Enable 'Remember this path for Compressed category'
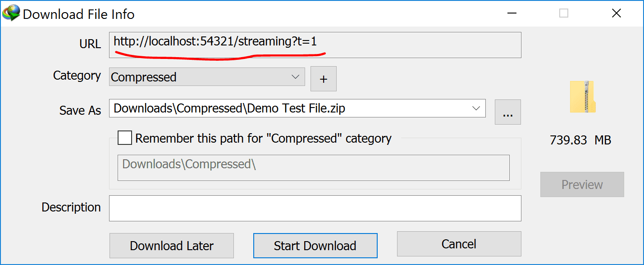The width and height of the screenshot is (644, 265). [124, 138]
